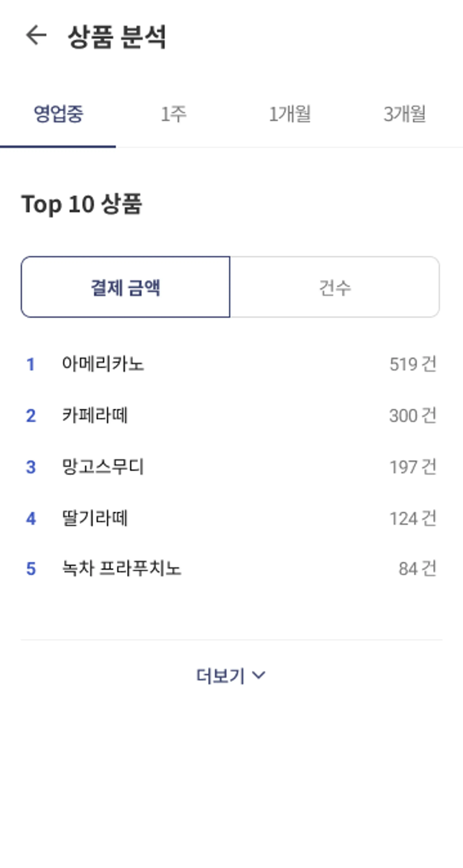Choose the 딸기라떼 product row
This screenshot has height=868, width=463.
(x=95, y=518)
